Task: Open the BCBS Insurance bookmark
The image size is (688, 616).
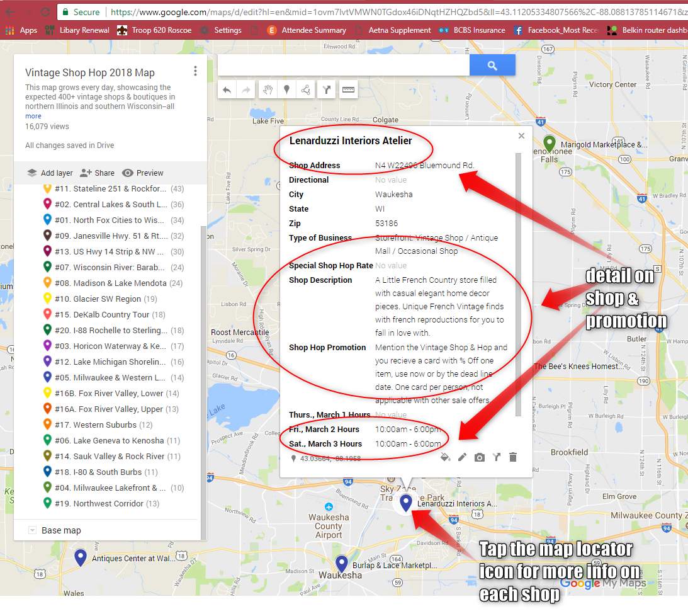Action: (x=472, y=30)
